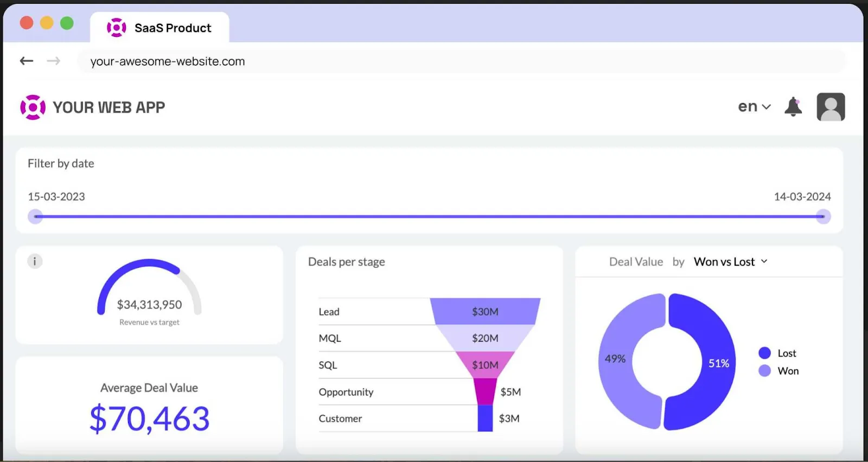Click the YOUR WEB APP title text
This screenshot has height=462, width=868.
[109, 107]
